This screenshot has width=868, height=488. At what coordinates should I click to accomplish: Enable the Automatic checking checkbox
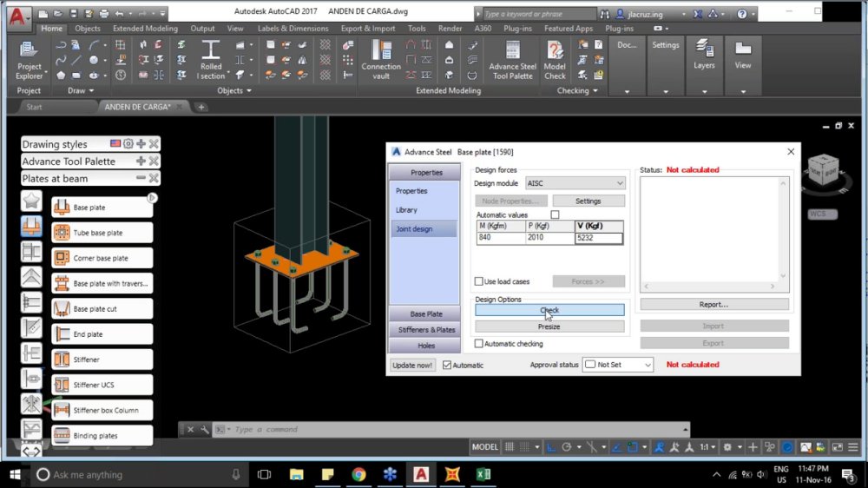[x=479, y=344]
